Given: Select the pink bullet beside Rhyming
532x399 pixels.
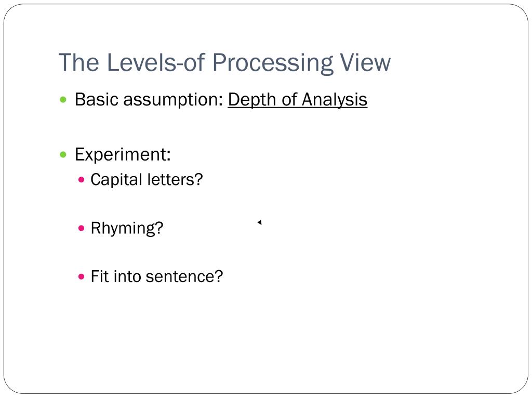Looking at the screenshot, I should click(x=81, y=228).
